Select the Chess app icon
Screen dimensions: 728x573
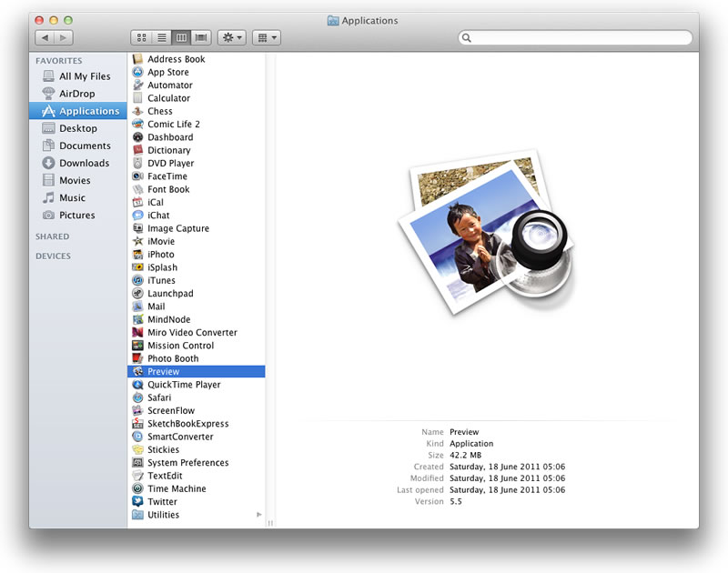(138, 111)
